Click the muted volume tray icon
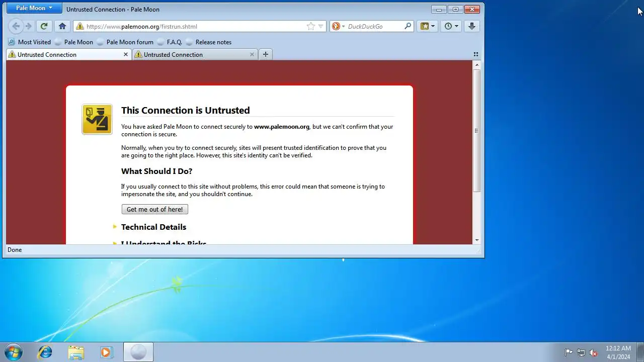This screenshot has width=644, height=362. pyautogui.click(x=593, y=352)
